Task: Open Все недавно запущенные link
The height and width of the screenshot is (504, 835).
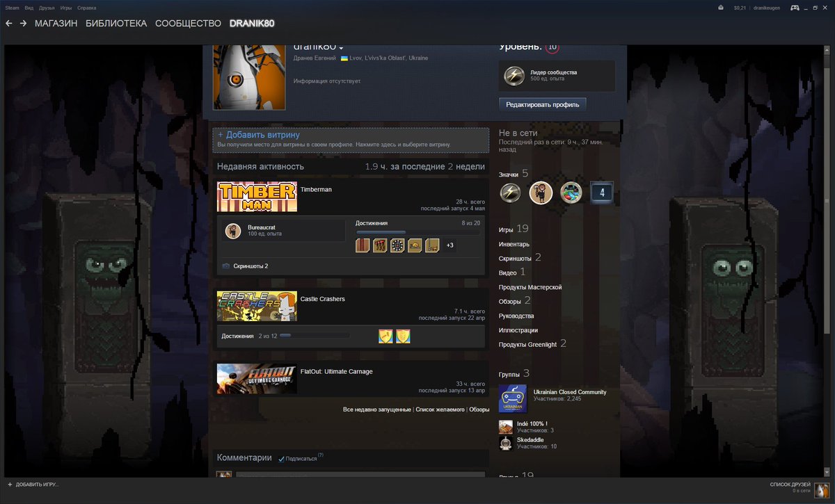Action: 376,410
